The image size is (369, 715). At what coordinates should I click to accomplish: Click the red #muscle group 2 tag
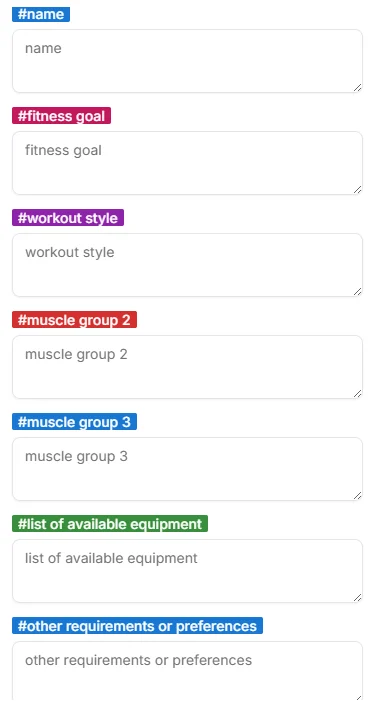74,320
